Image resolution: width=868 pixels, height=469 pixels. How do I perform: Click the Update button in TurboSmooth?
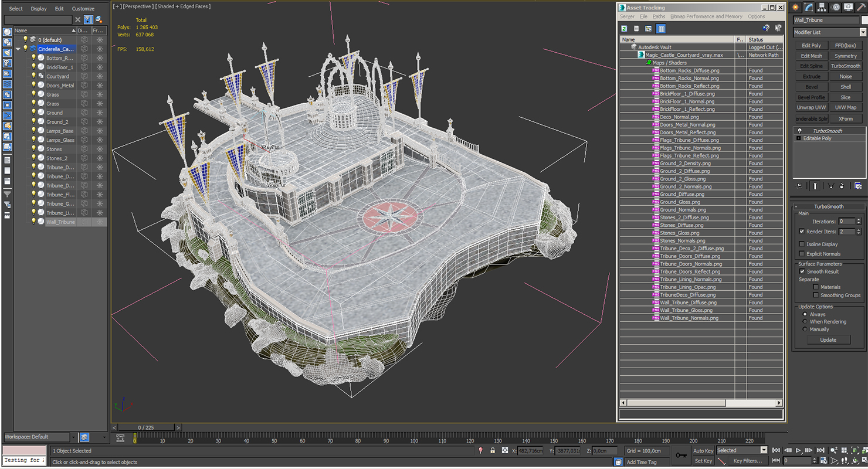(828, 340)
